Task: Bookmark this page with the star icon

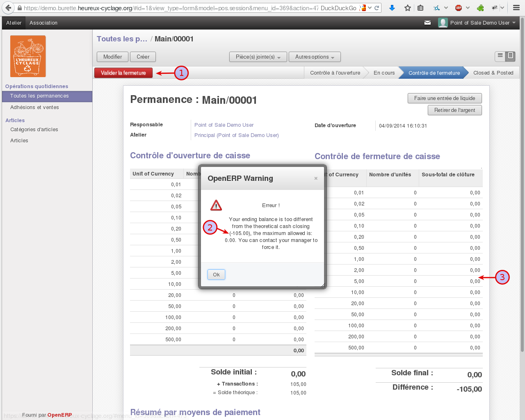Action: (408, 8)
